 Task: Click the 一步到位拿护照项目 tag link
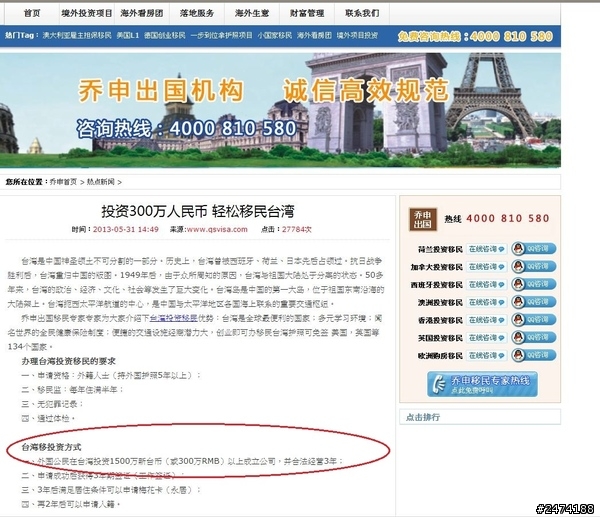(x=222, y=36)
